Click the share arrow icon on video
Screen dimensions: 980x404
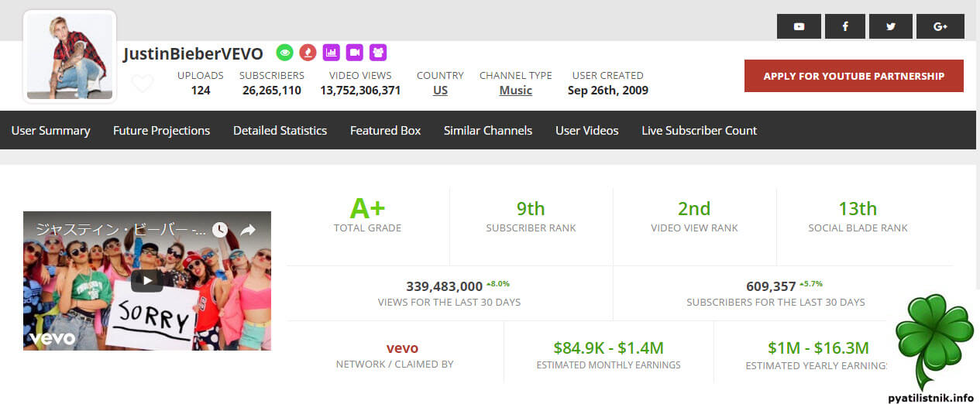[x=248, y=230]
